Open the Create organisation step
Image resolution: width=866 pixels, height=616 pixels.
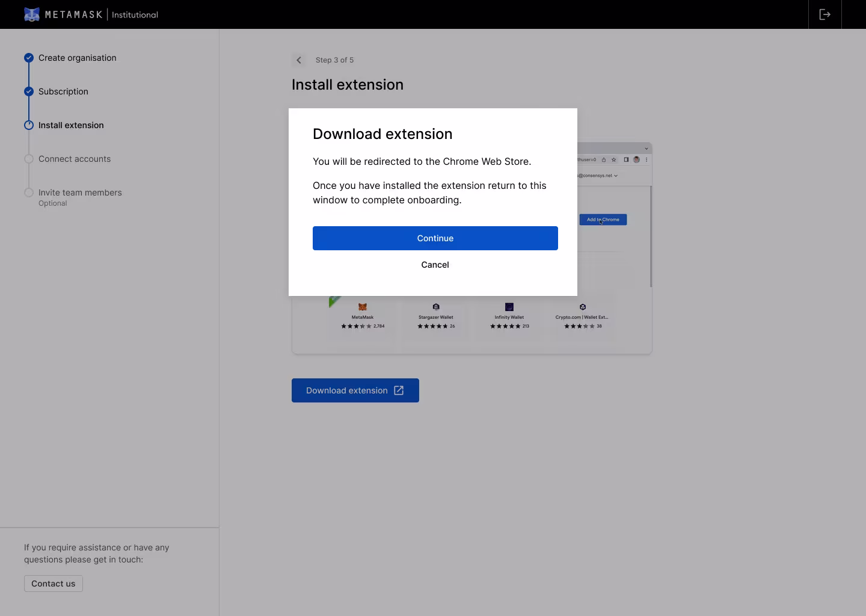pos(78,58)
